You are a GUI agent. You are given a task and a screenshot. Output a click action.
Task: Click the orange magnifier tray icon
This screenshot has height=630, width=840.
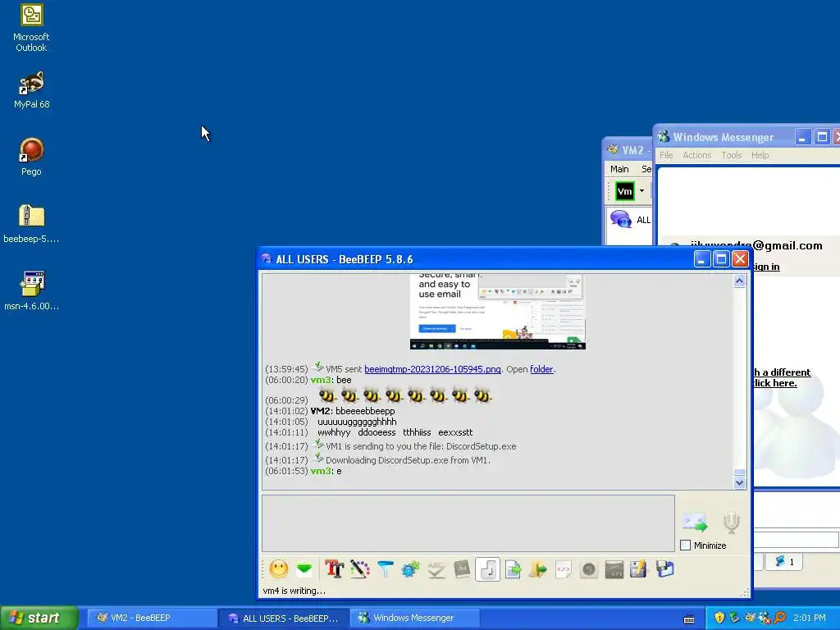(780, 618)
